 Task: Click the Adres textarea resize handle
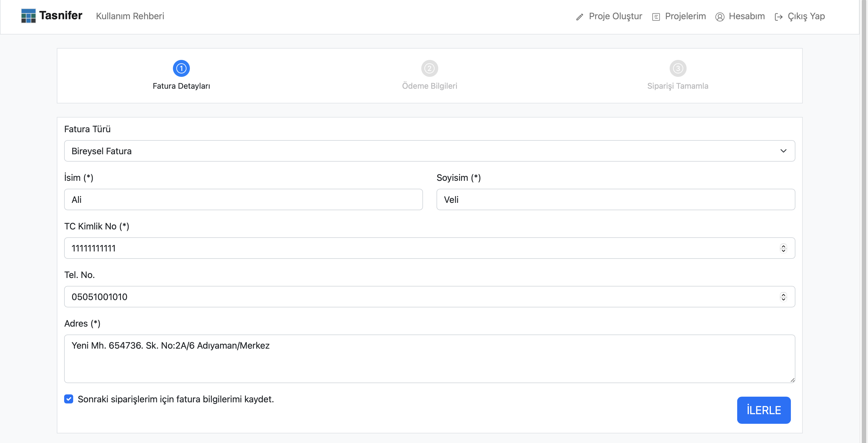tap(792, 380)
